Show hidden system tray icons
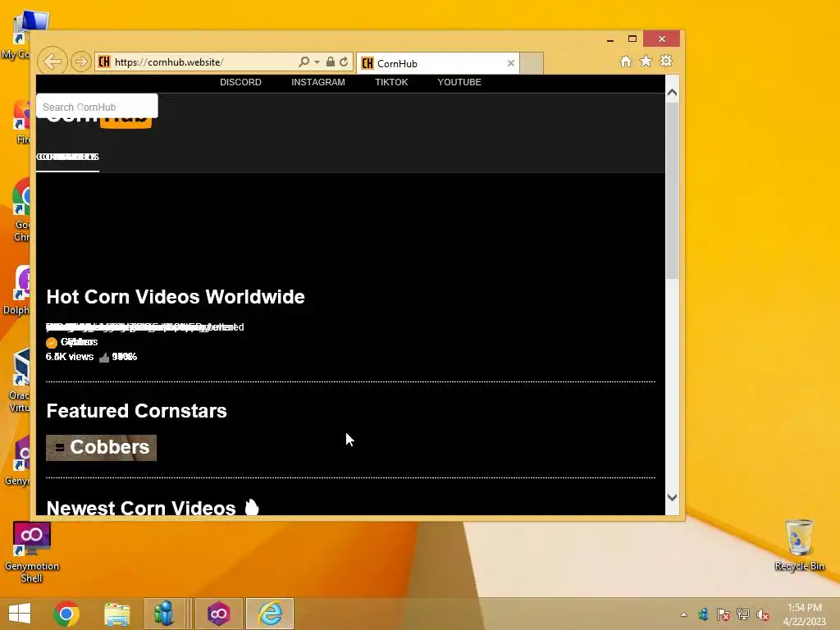840x630 pixels. tap(683, 614)
